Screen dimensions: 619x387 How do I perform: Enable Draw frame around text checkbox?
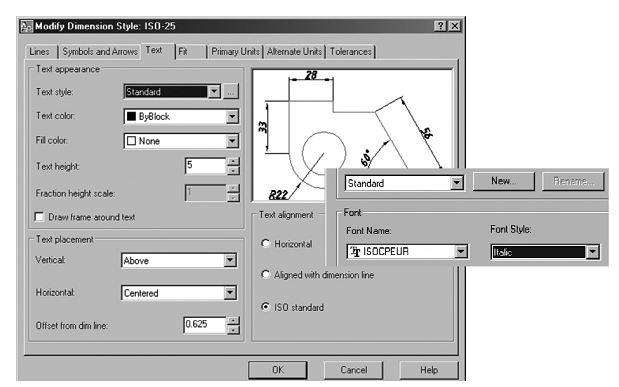(39, 217)
